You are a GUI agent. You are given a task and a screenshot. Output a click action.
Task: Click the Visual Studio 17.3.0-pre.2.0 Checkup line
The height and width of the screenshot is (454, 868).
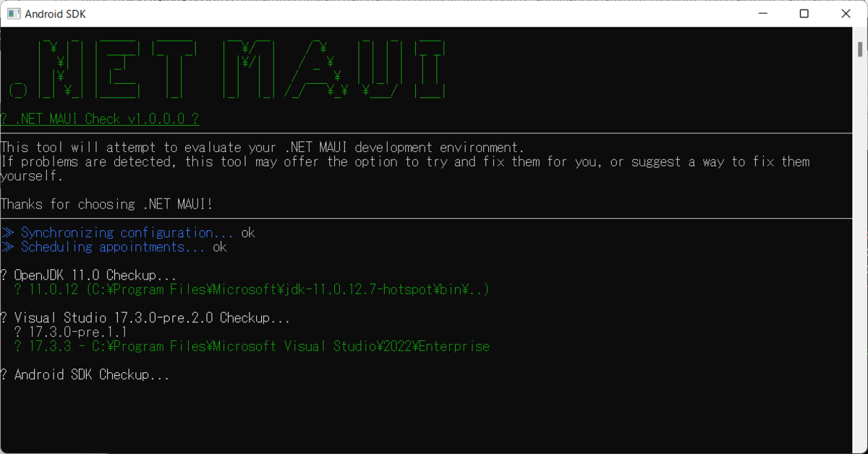[x=145, y=318]
